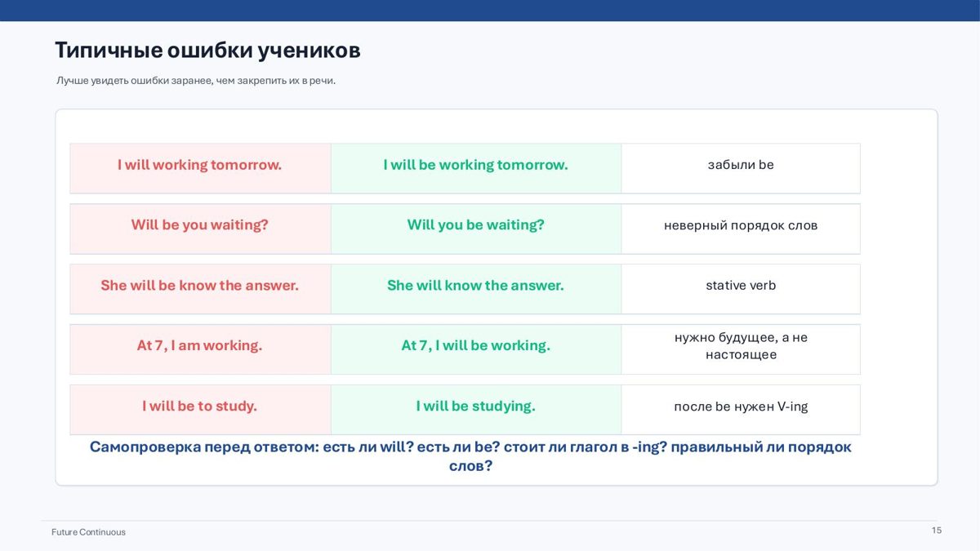Screen dimensions: 980x551
Task: Select the explanation 'неверный порядок слов'
Action: (x=741, y=225)
